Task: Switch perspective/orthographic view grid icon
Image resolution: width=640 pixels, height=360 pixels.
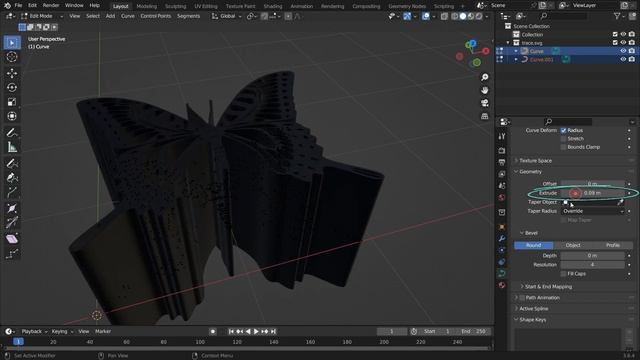Action: click(x=484, y=116)
